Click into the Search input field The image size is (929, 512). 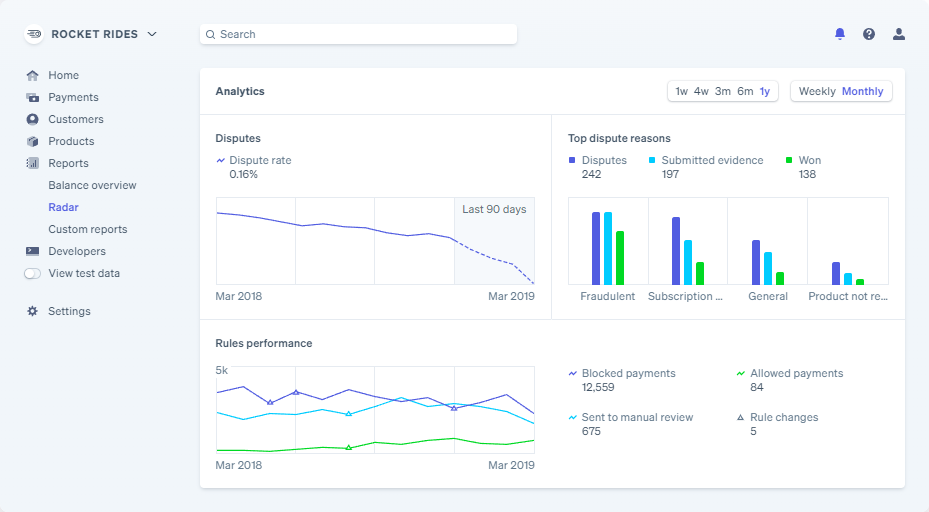pyautogui.click(x=360, y=34)
